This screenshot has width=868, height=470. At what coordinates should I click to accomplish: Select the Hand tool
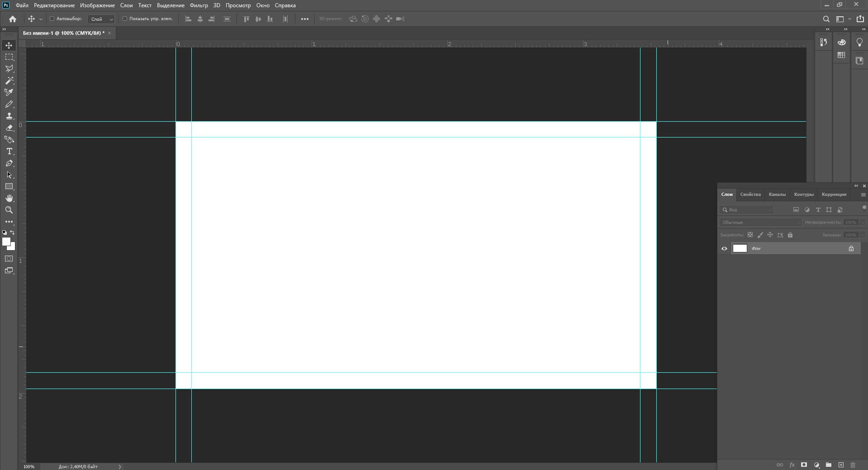(x=9, y=198)
